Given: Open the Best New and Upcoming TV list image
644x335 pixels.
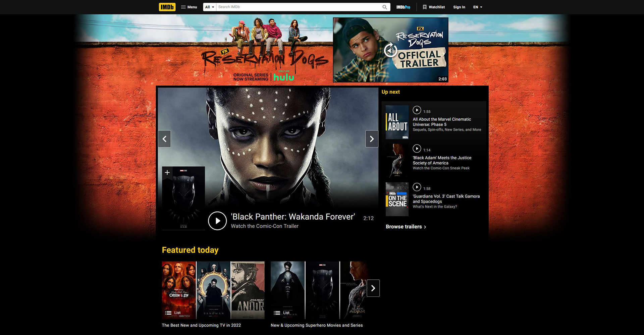Looking at the screenshot, I should [x=213, y=290].
